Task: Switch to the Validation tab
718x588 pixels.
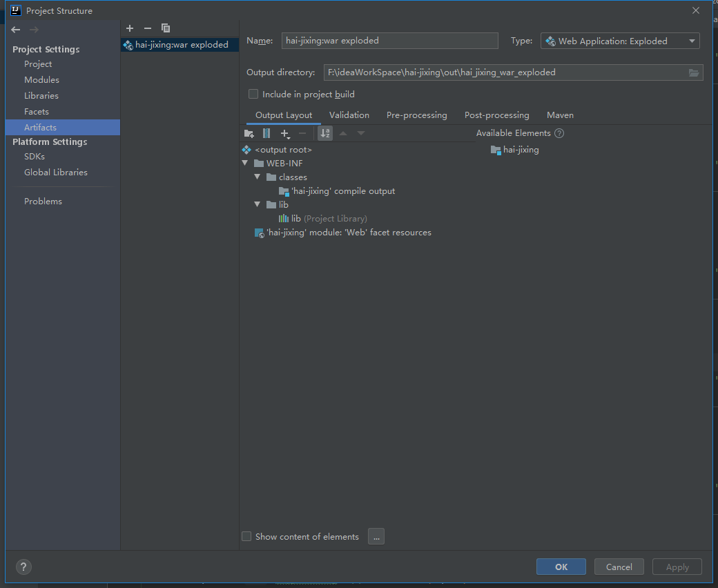Action: point(349,115)
